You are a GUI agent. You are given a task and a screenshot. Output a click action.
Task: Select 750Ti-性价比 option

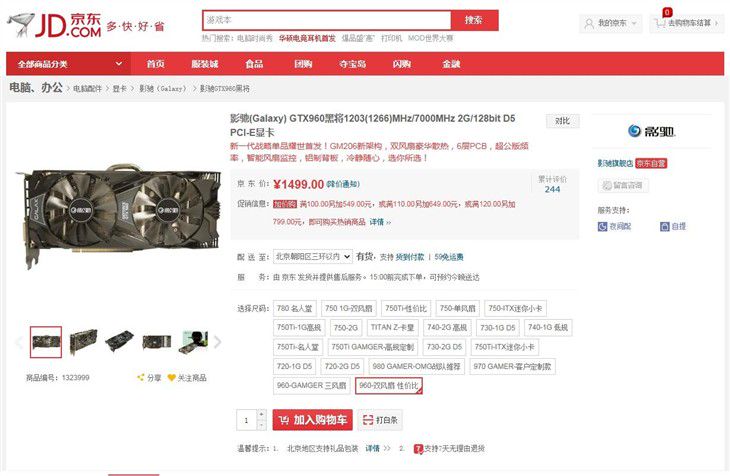406,308
